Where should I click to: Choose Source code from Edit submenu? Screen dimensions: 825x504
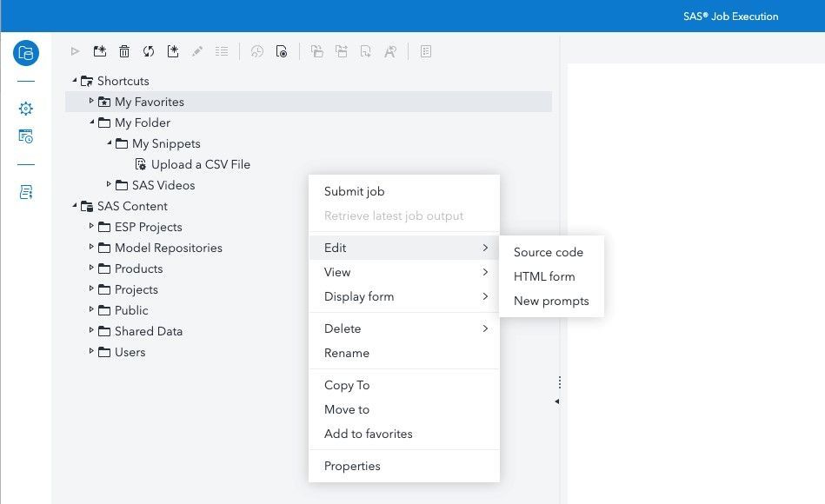coord(548,252)
